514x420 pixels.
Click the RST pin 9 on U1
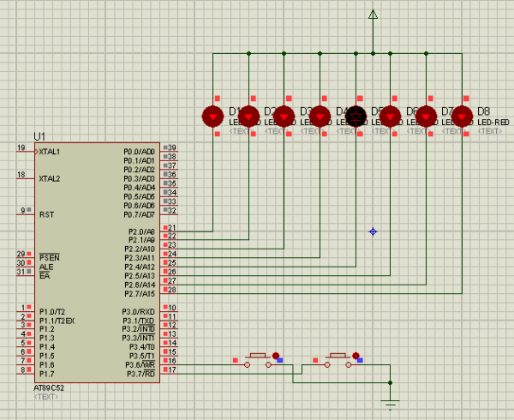point(24,211)
